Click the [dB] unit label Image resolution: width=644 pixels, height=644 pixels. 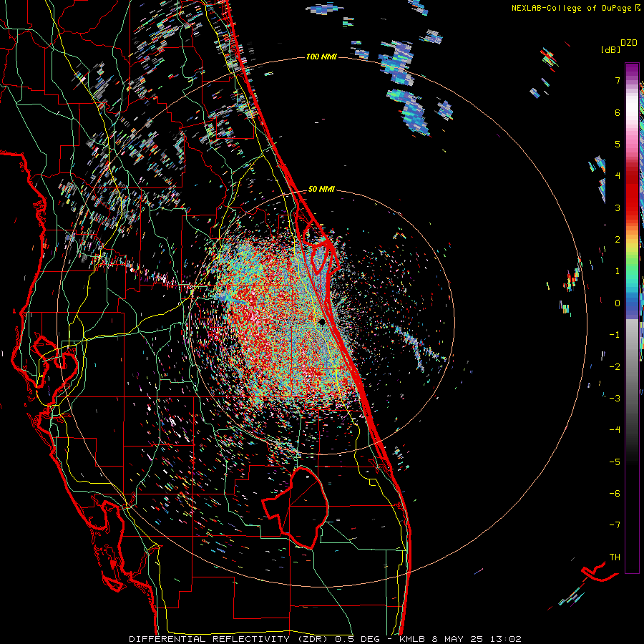point(610,49)
